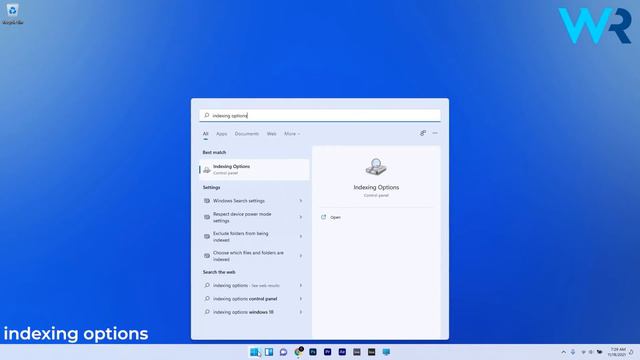640x360 pixels.
Task: Select the All search filter tab
Action: coord(206,134)
